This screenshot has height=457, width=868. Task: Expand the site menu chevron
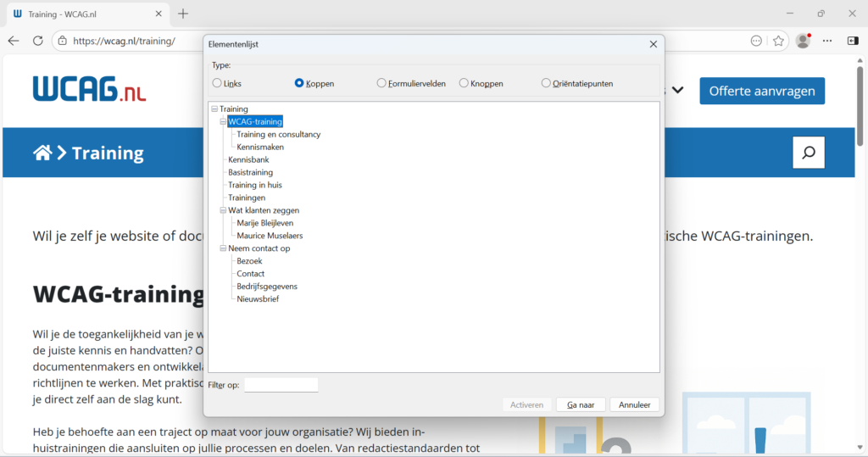point(677,90)
